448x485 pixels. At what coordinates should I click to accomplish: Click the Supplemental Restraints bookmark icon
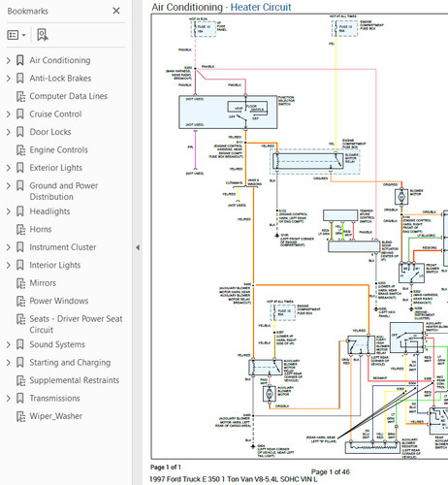pyautogui.click(x=20, y=380)
